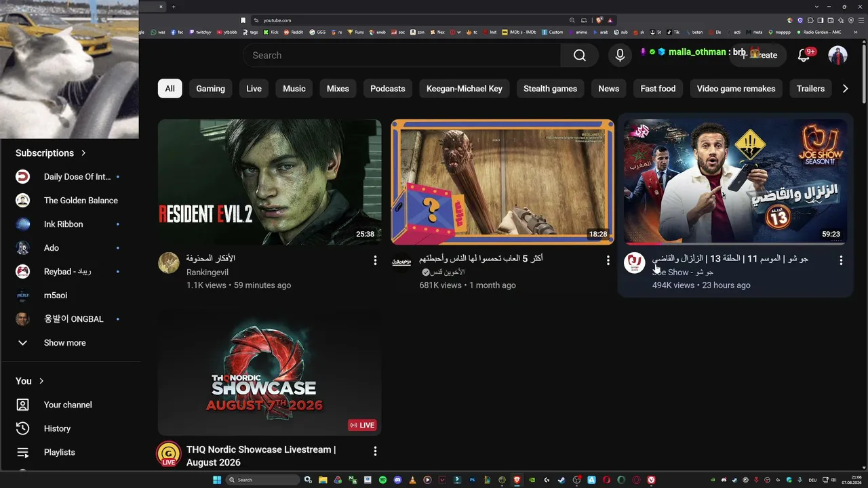Open the options menu for the Joe Show video

click(x=841, y=260)
